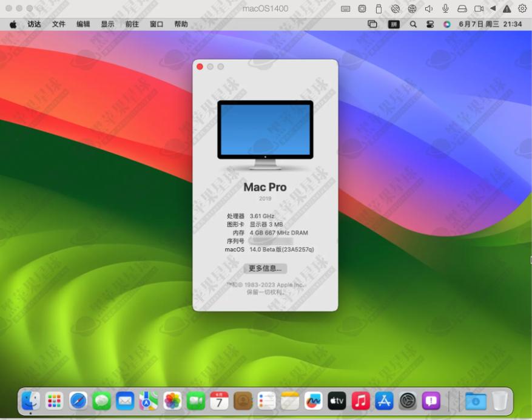Click the Stage Manager menu bar icon

[372, 24]
